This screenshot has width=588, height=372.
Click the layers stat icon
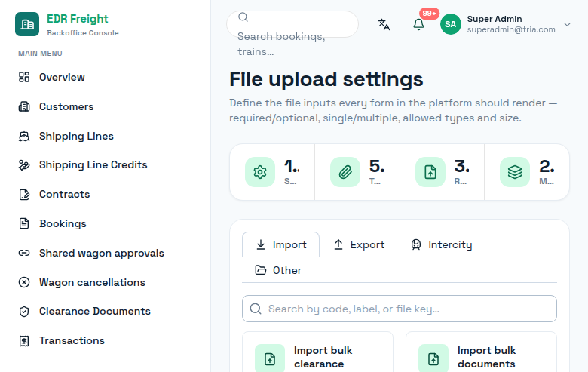515,172
